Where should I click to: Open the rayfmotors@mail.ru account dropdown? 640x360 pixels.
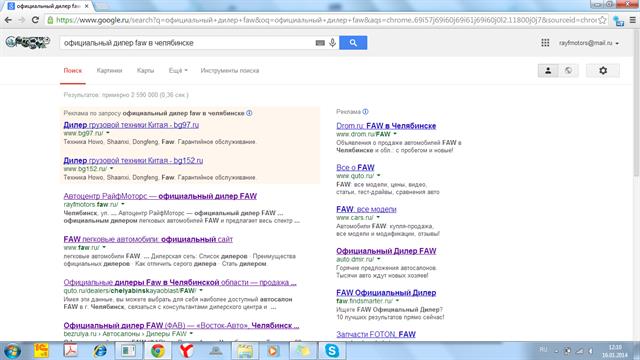(589, 43)
